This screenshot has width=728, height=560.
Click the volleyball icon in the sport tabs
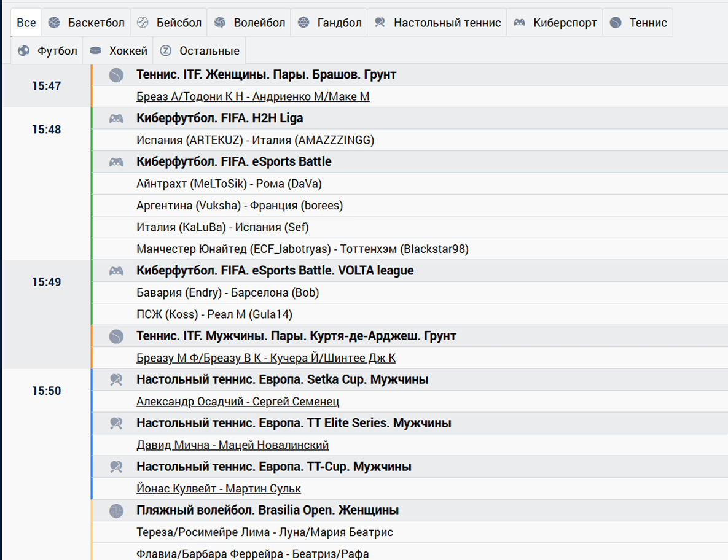click(219, 23)
